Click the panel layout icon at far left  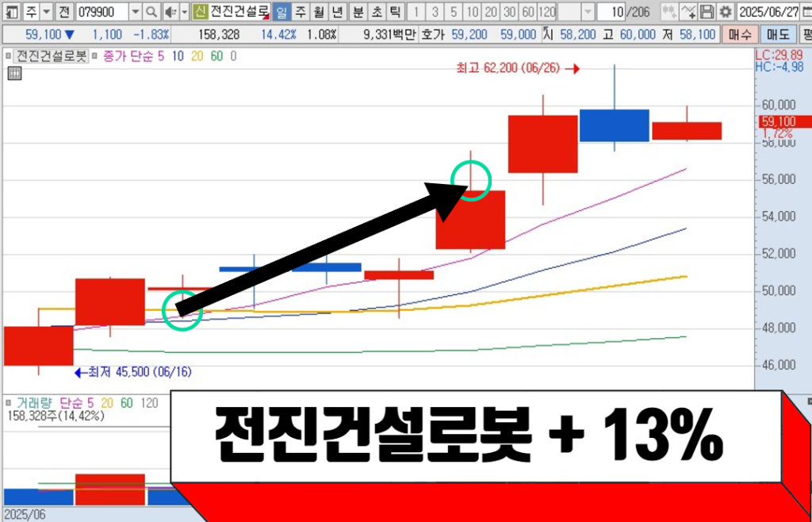[x=11, y=11]
